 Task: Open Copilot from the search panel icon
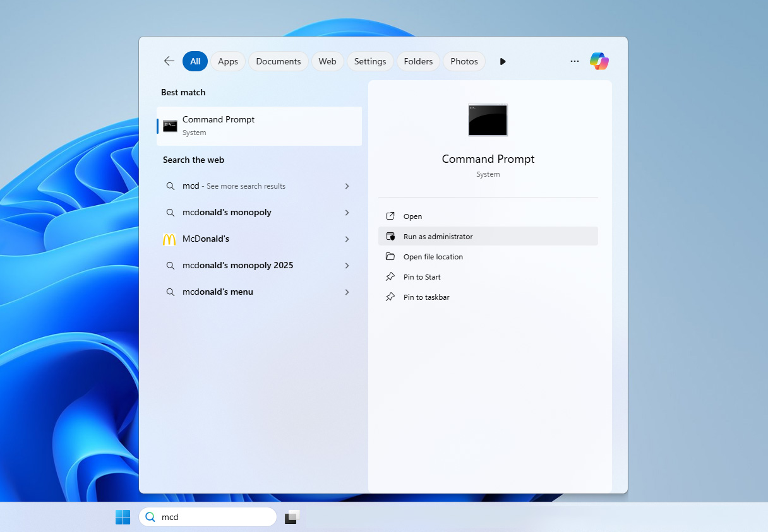(x=599, y=61)
